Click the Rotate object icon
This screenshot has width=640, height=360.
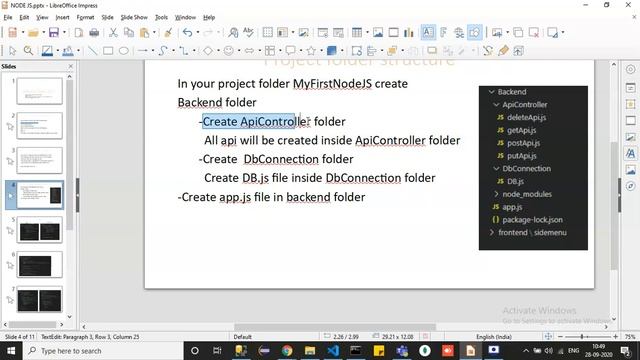tap(356, 51)
